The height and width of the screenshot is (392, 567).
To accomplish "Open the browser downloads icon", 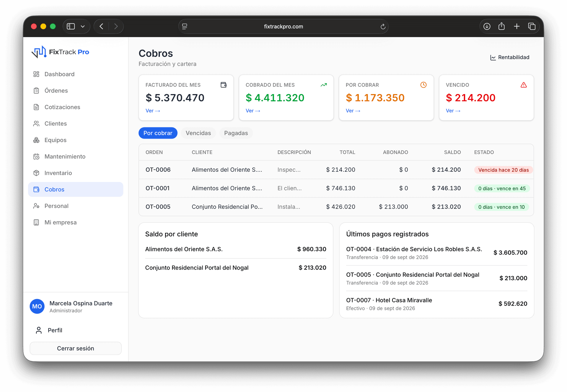I will click(x=487, y=27).
